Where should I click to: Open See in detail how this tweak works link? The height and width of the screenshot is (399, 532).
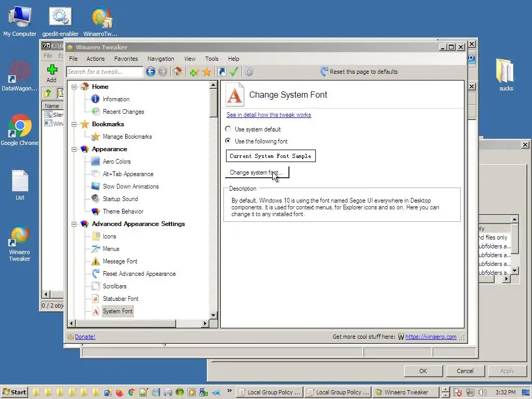click(x=269, y=115)
